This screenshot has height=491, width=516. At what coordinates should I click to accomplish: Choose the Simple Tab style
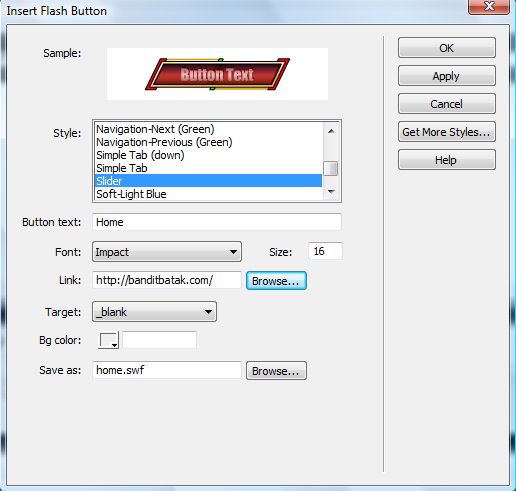click(x=208, y=168)
